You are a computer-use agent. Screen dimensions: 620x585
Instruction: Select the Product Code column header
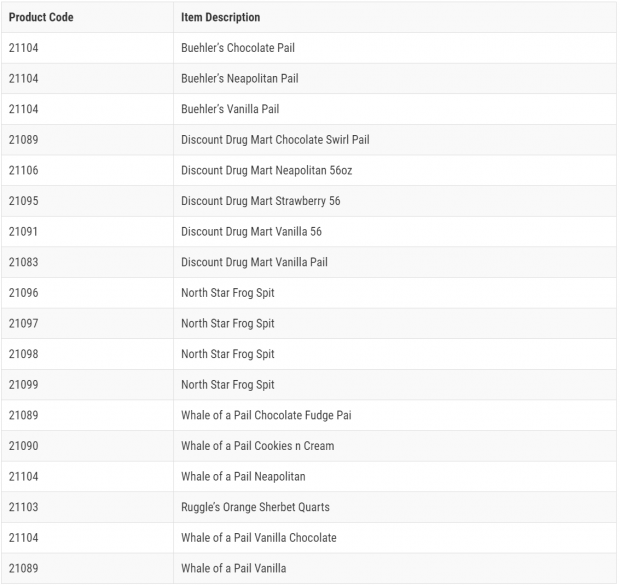click(41, 17)
